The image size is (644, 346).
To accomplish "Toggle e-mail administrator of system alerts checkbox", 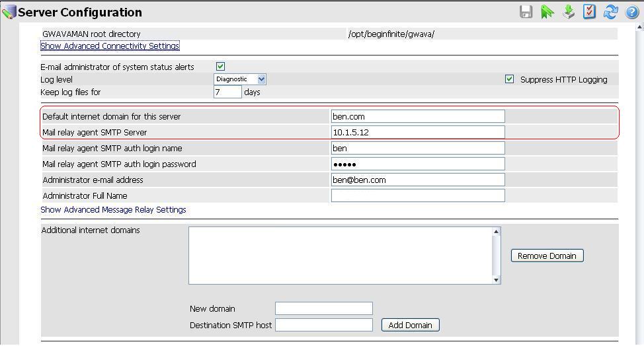I will click(x=221, y=67).
